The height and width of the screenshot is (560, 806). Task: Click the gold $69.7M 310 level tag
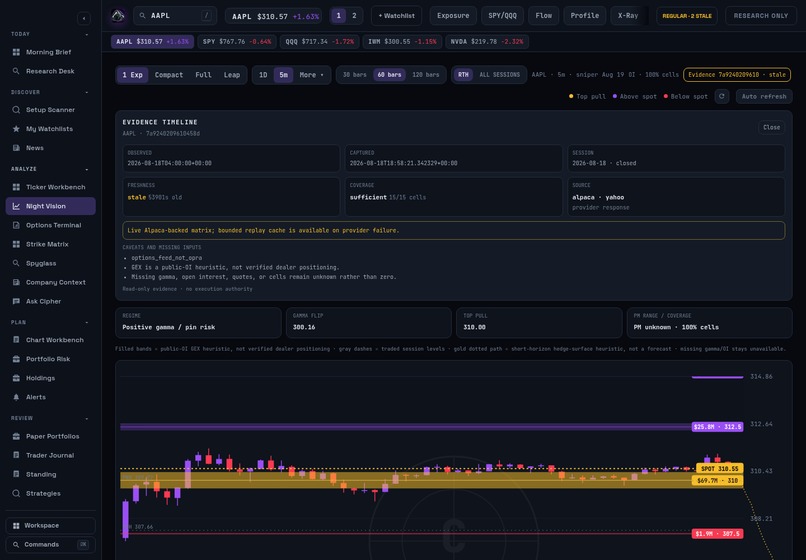(717, 480)
